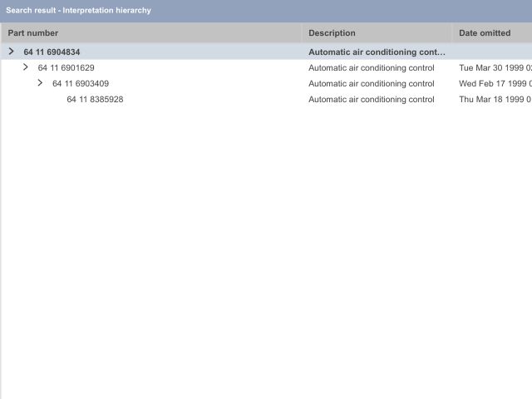Expand the 64 11 6904834 tree row
This screenshot has width=532, height=399.
click(11, 52)
